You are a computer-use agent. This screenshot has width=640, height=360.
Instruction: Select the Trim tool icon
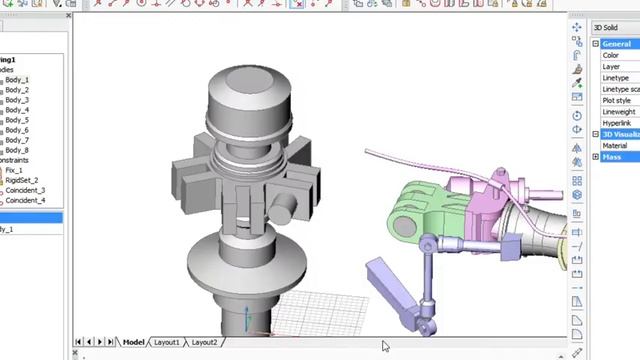(x=577, y=232)
